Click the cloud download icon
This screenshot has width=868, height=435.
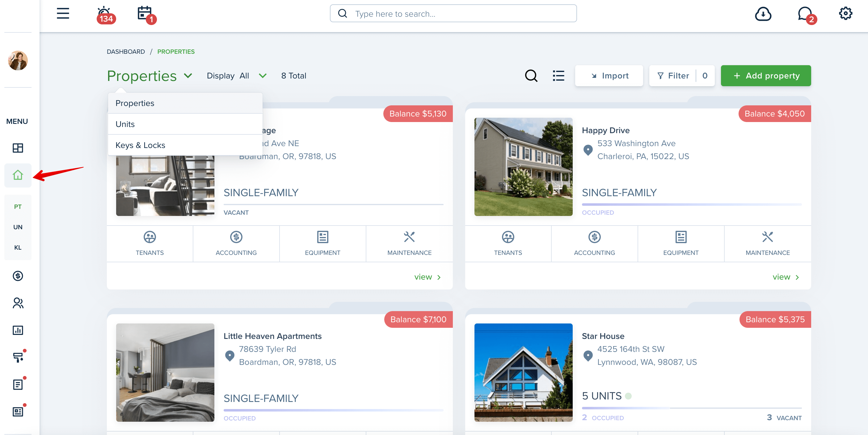click(763, 14)
